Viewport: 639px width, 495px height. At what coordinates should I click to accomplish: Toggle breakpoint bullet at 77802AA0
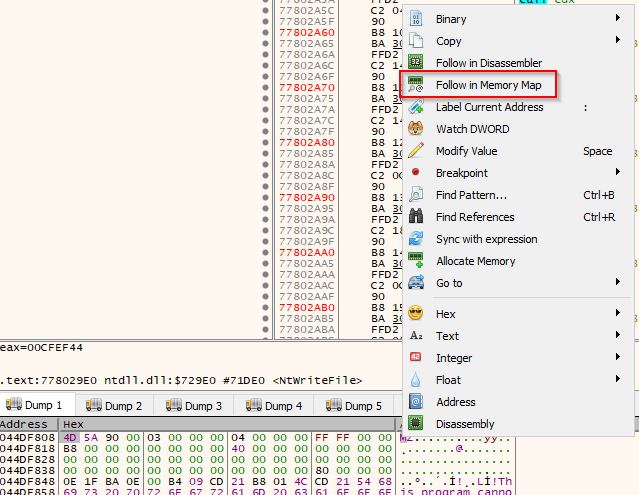point(266,253)
